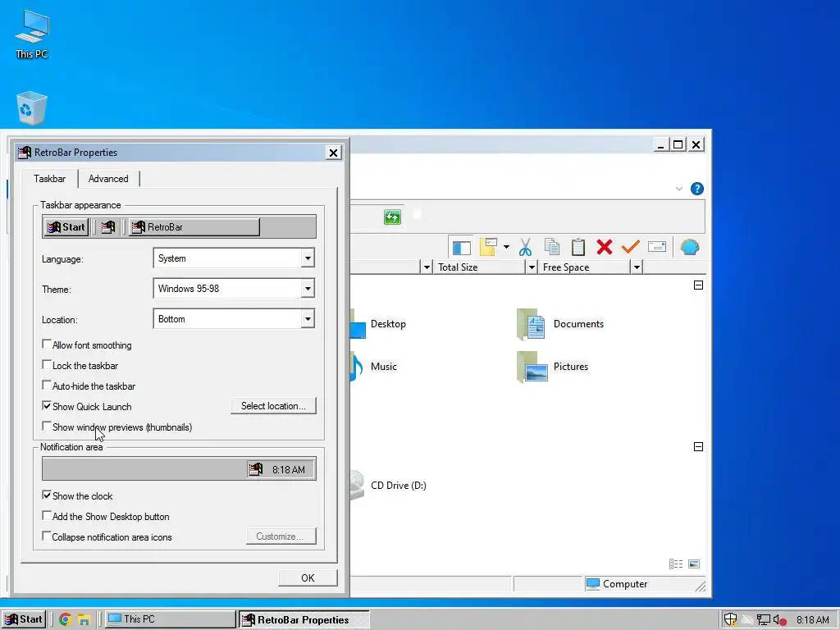The height and width of the screenshot is (630, 840).
Task: Close the RetroBar Properties dialog
Action: click(333, 153)
